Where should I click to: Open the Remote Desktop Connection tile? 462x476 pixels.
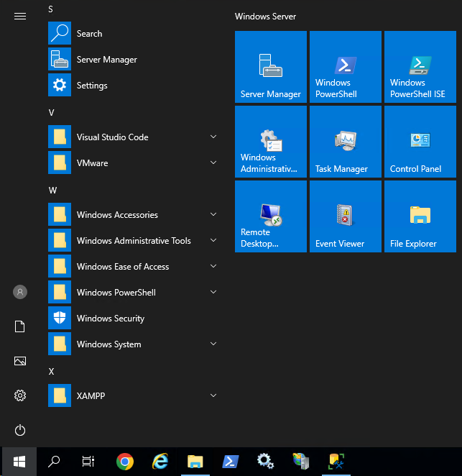pyautogui.click(x=271, y=216)
